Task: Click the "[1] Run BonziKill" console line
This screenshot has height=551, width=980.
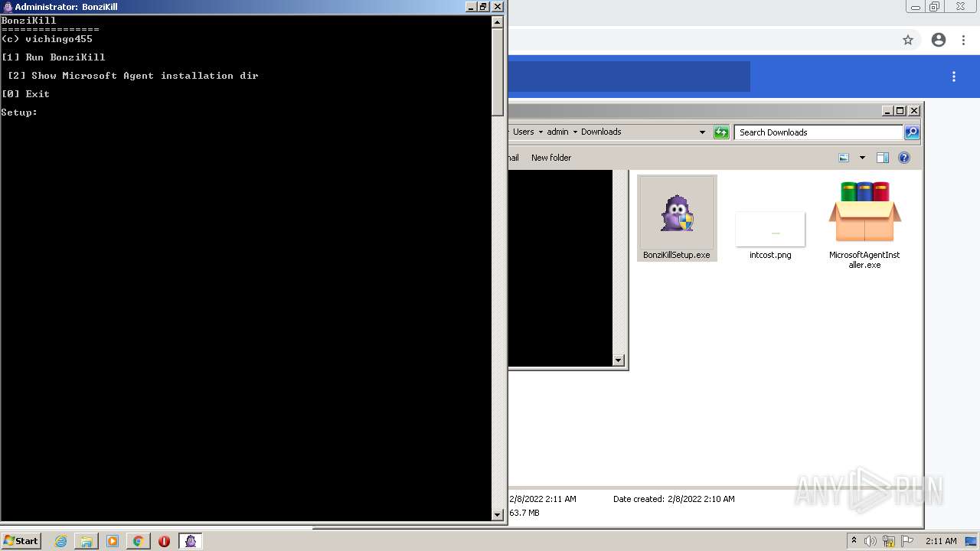Action: coord(54,57)
